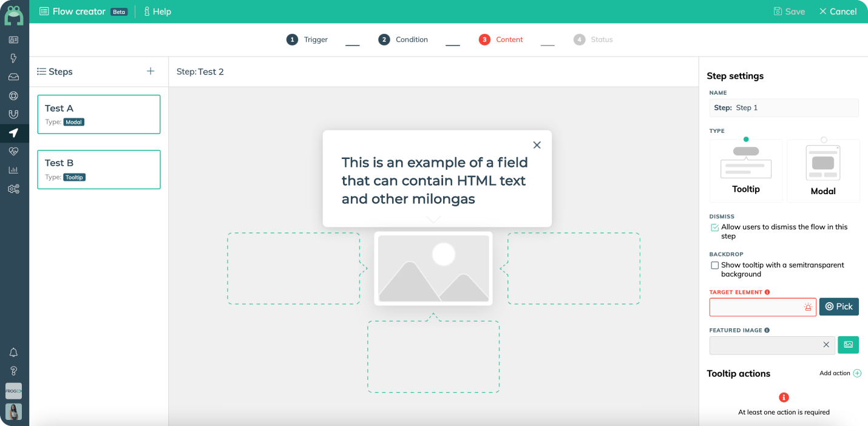The width and height of the screenshot is (868, 426).
Task: Open the image picker green button
Action: coord(848,345)
